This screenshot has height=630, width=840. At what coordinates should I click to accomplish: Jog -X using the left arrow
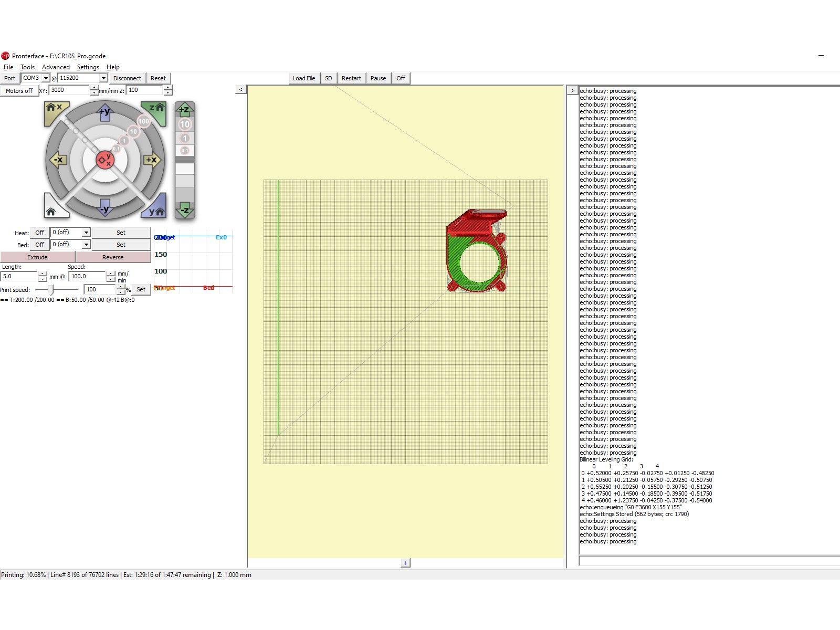pos(58,160)
